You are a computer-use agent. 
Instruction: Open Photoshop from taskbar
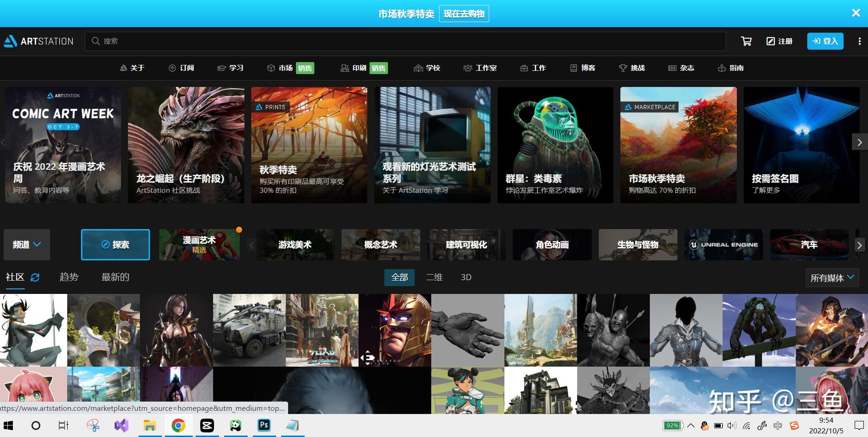[264, 425]
